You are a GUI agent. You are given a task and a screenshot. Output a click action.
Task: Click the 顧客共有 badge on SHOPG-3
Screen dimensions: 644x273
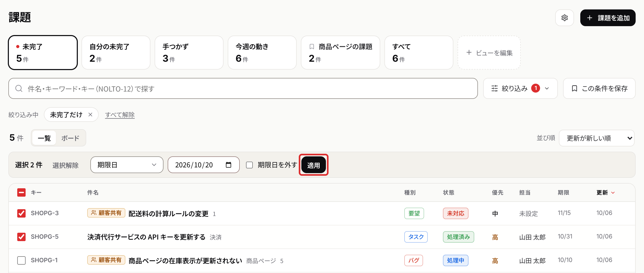106,213
